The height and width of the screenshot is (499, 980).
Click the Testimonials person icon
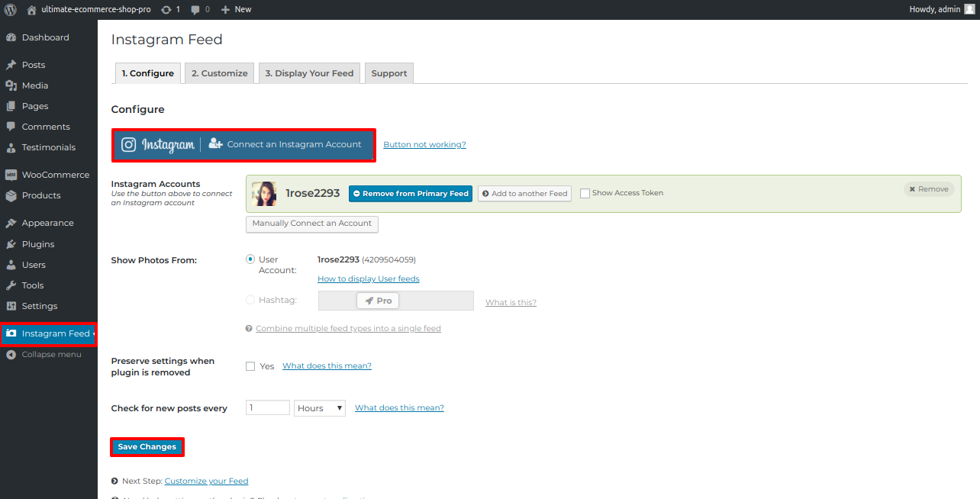pyautogui.click(x=11, y=147)
